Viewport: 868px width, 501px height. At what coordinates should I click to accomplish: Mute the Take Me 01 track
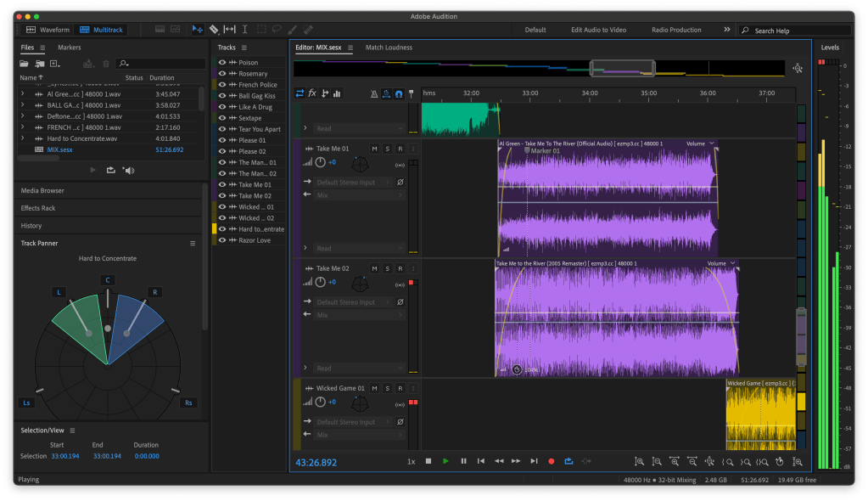(x=374, y=149)
